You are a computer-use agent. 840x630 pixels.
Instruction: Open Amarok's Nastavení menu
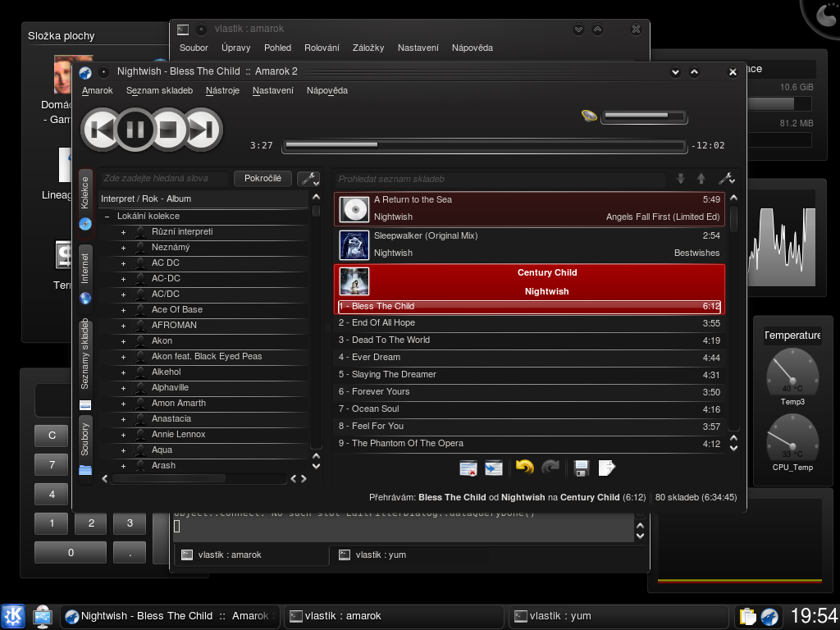click(272, 90)
